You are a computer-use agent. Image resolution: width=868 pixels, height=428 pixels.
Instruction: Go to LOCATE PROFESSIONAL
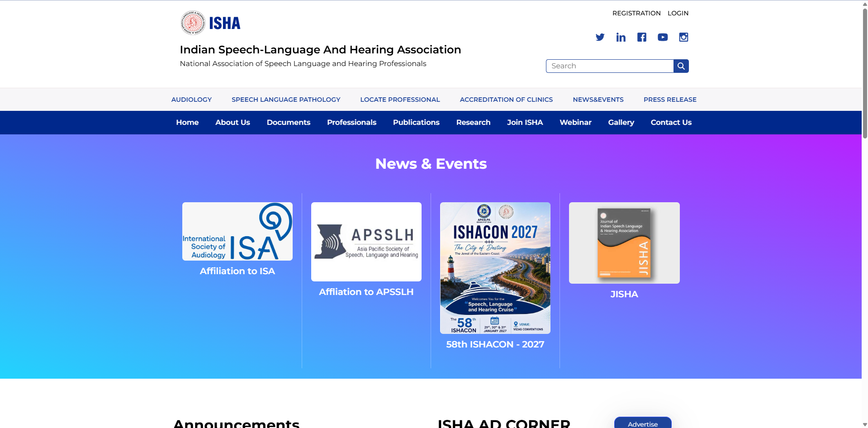pos(400,100)
